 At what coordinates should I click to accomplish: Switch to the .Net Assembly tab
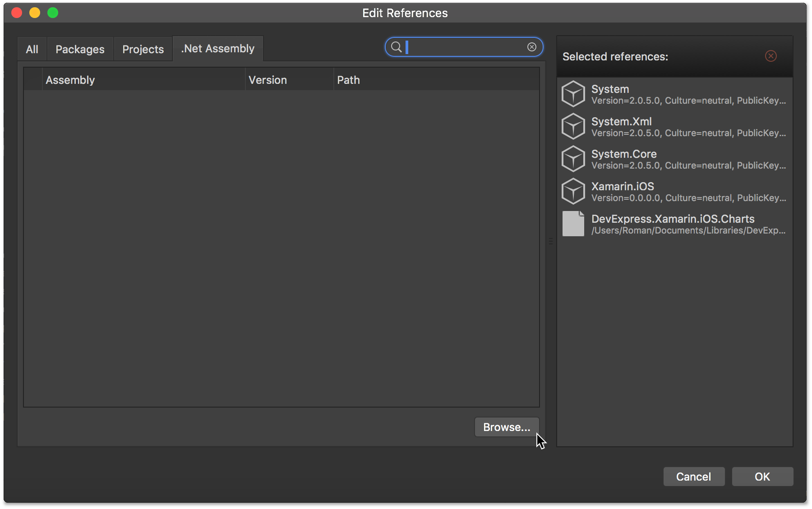(217, 49)
